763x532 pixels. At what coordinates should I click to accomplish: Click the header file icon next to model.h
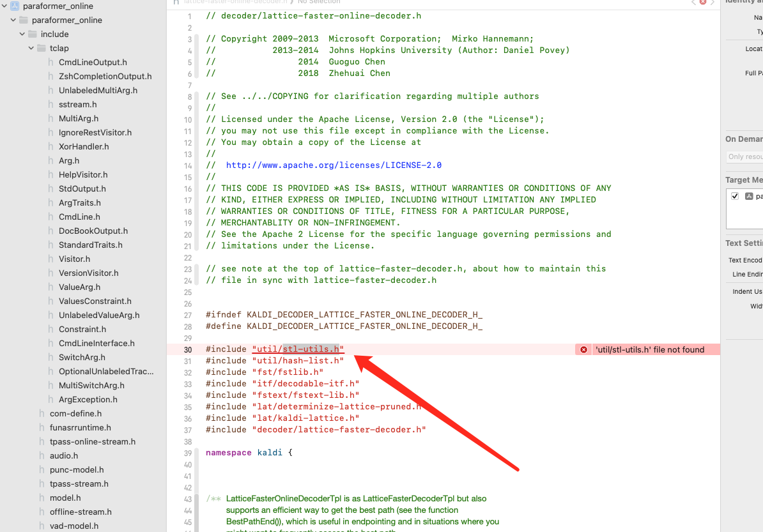42,498
